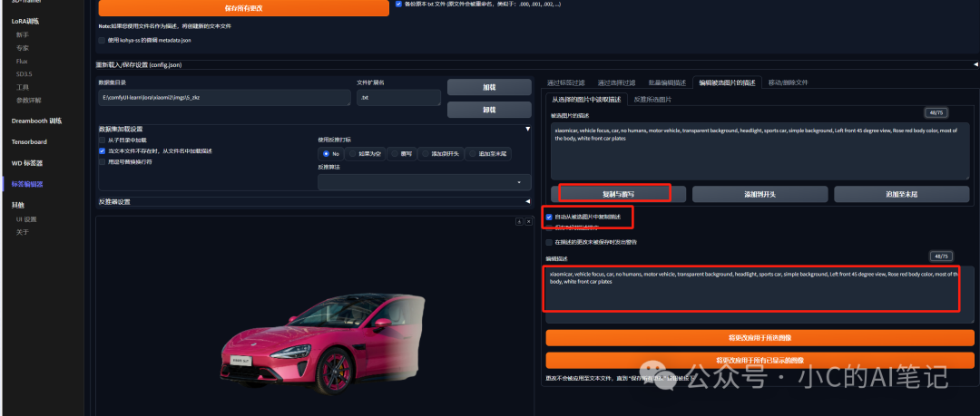Select the 从选择的图片中读取描述 sub-tab
The height and width of the screenshot is (416, 980).
click(585, 99)
